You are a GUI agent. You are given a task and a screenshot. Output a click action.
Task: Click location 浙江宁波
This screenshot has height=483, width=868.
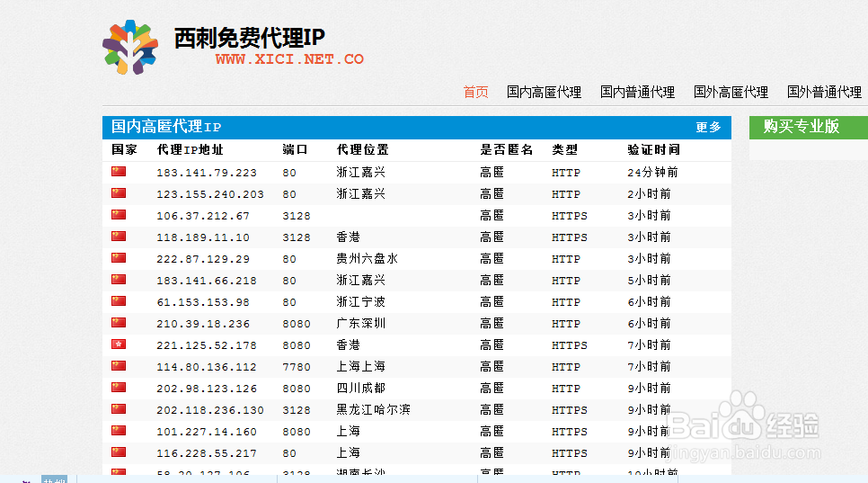361,302
